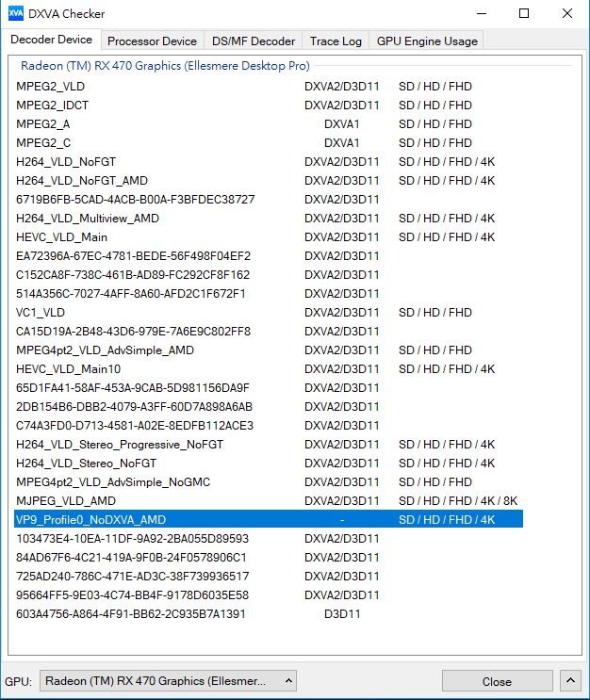The image size is (590, 700).
Task: Select the H264_VLD_Multiview_AMD row
Action: 269,219
